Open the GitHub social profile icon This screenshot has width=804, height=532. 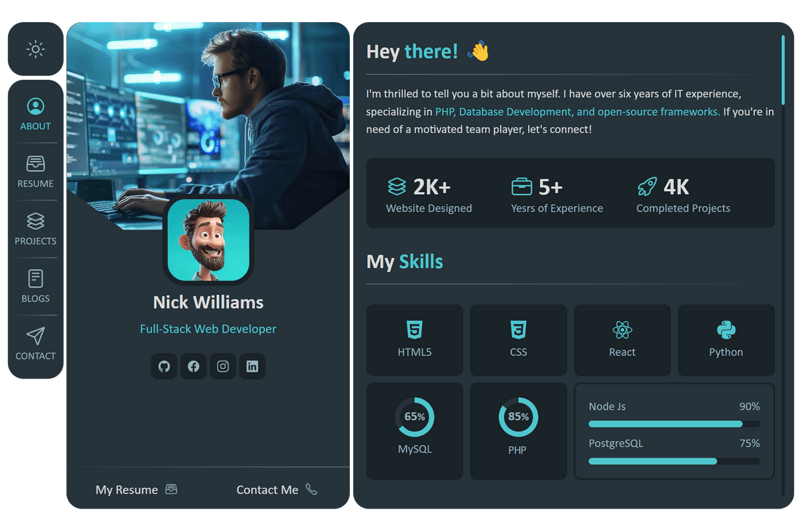coord(164,367)
